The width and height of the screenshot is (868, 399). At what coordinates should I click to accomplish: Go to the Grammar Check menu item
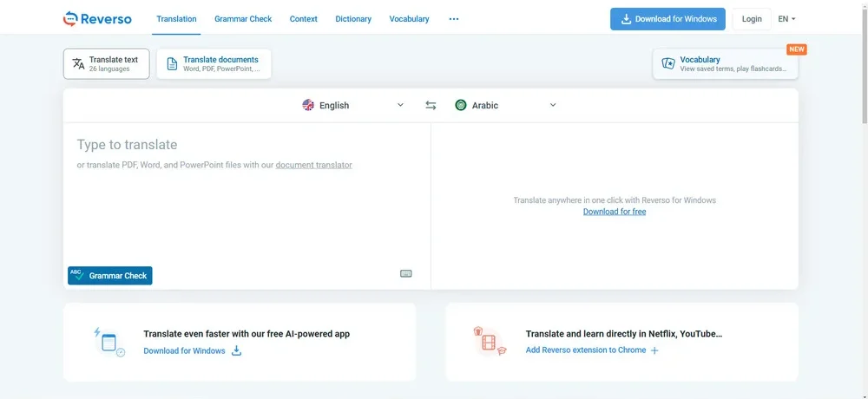pyautogui.click(x=243, y=19)
